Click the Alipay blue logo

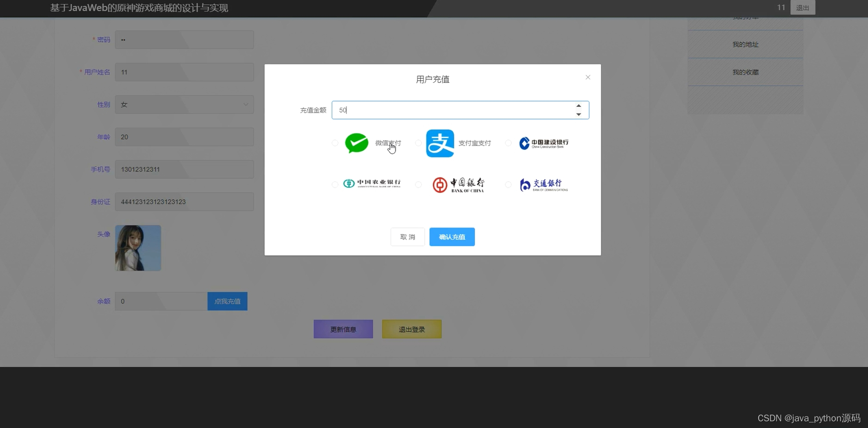pyautogui.click(x=440, y=143)
